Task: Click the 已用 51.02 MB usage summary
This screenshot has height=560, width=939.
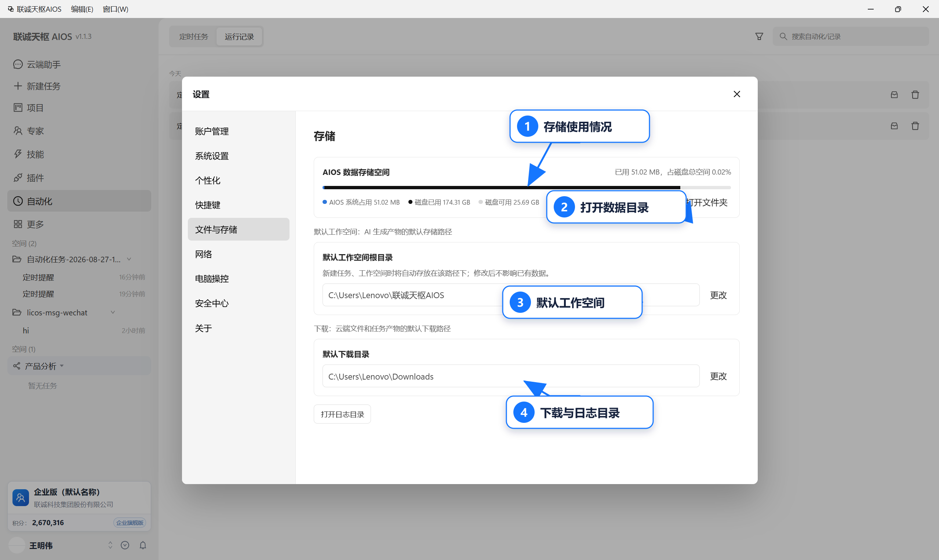Action: tap(673, 172)
